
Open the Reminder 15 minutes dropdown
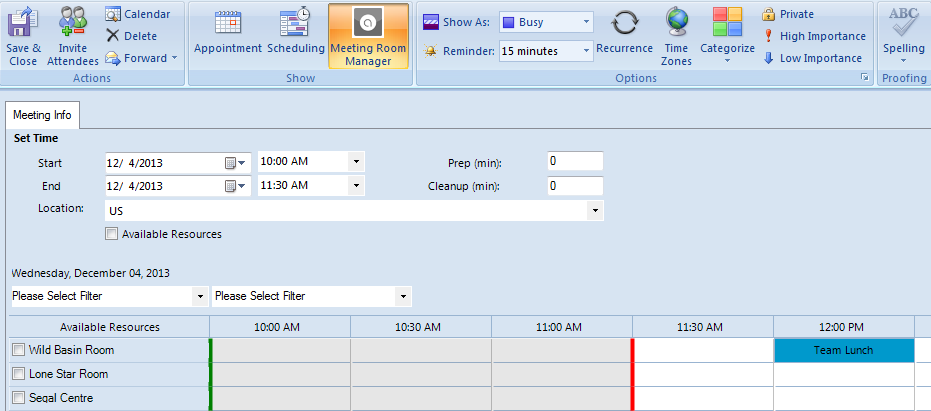585,50
